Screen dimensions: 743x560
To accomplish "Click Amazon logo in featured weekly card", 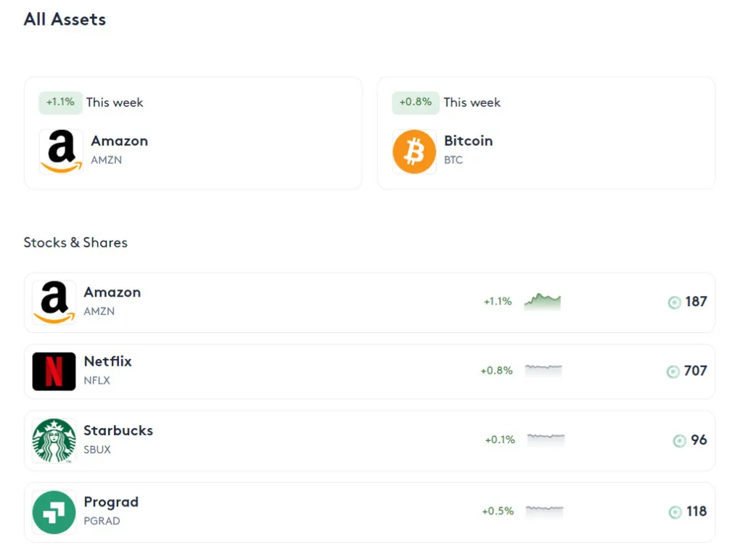I will pyautogui.click(x=61, y=151).
